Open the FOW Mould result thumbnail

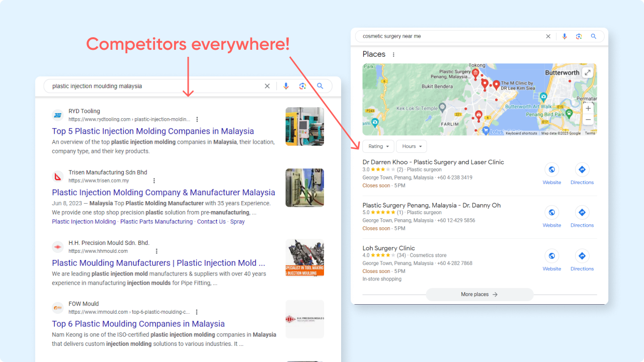305,319
